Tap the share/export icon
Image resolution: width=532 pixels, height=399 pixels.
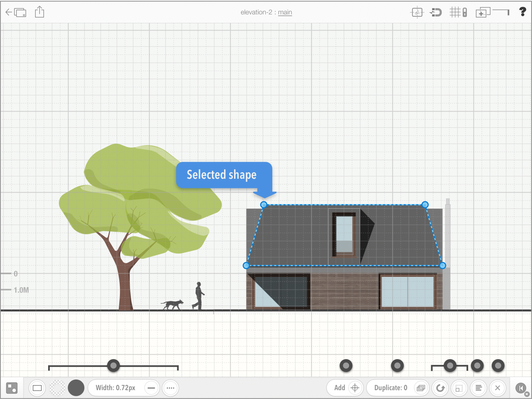click(x=39, y=12)
